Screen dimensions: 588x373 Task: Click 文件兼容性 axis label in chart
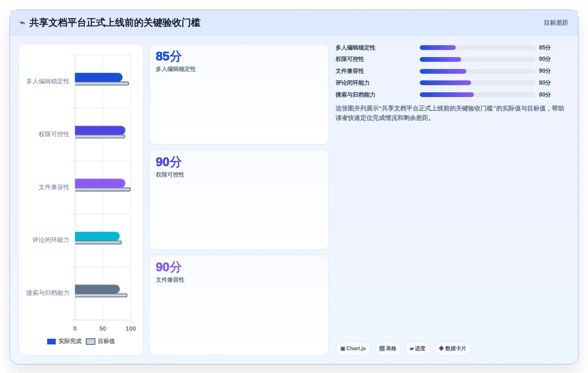(54, 187)
